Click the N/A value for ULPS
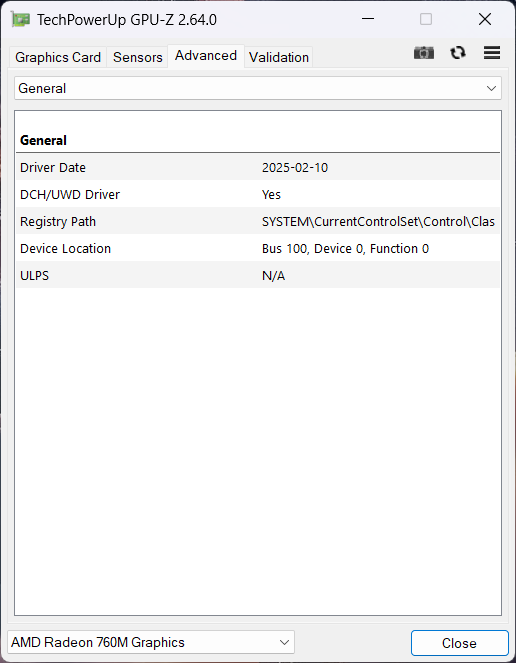This screenshot has height=663, width=516. 273,276
